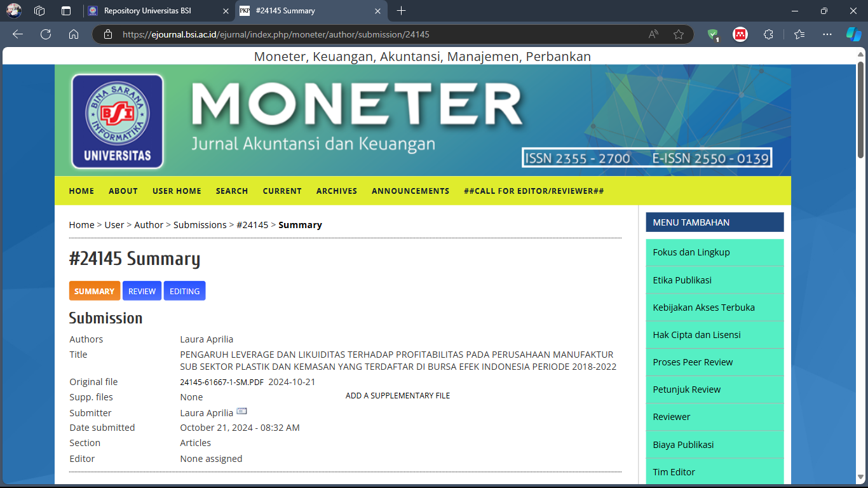Image resolution: width=868 pixels, height=488 pixels.
Task: Click User in the breadcrumb
Action: tap(114, 225)
